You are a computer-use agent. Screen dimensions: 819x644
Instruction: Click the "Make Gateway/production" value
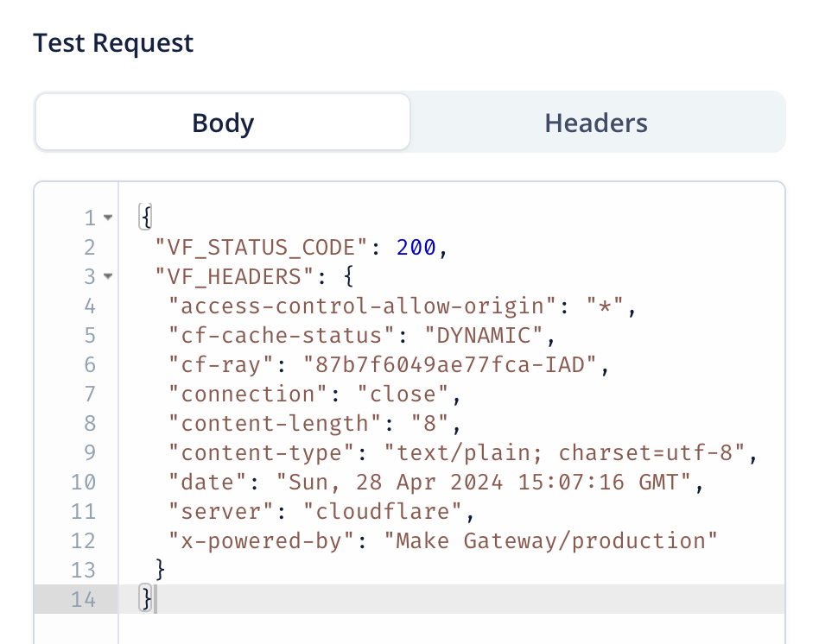click(551, 540)
